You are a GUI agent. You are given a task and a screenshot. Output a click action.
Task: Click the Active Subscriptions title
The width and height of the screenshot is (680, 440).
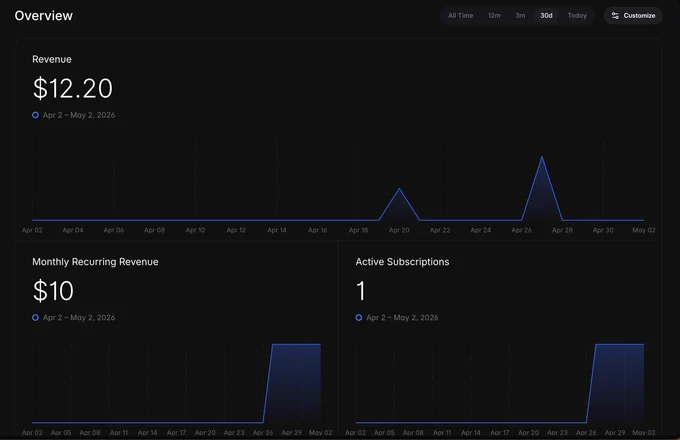(402, 262)
